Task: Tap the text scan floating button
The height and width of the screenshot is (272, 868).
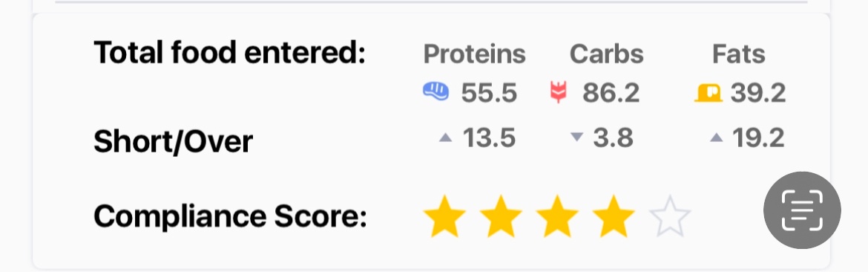Action: pyautogui.click(x=802, y=210)
